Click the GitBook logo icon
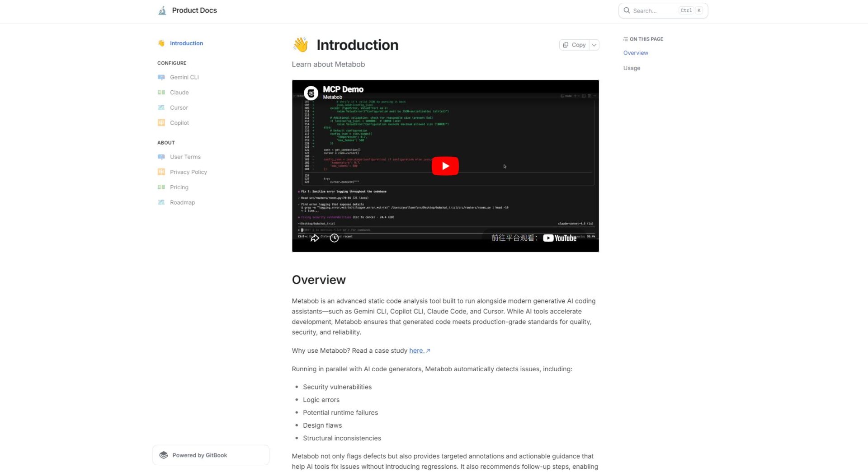Screen dimensions: 868x472 point(164,455)
